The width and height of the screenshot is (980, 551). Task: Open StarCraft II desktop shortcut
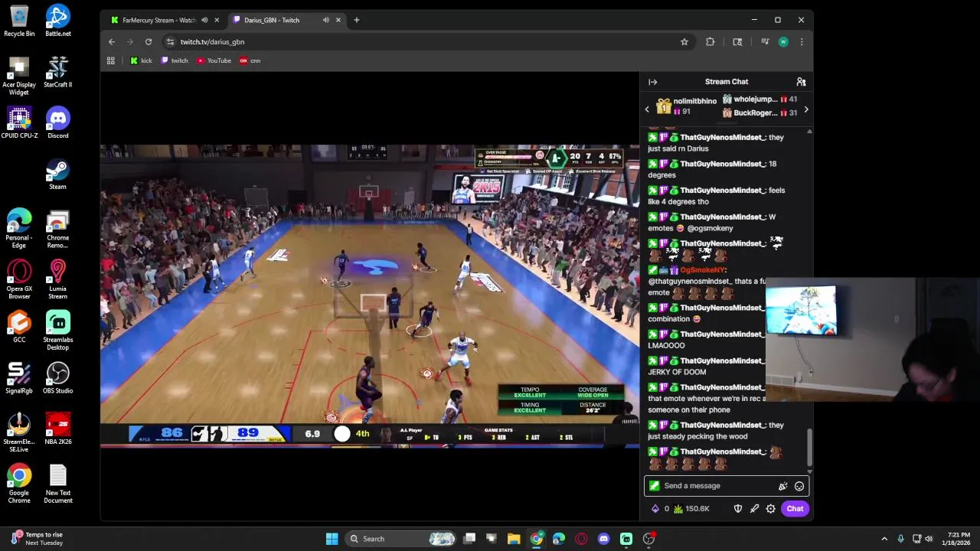click(57, 72)
